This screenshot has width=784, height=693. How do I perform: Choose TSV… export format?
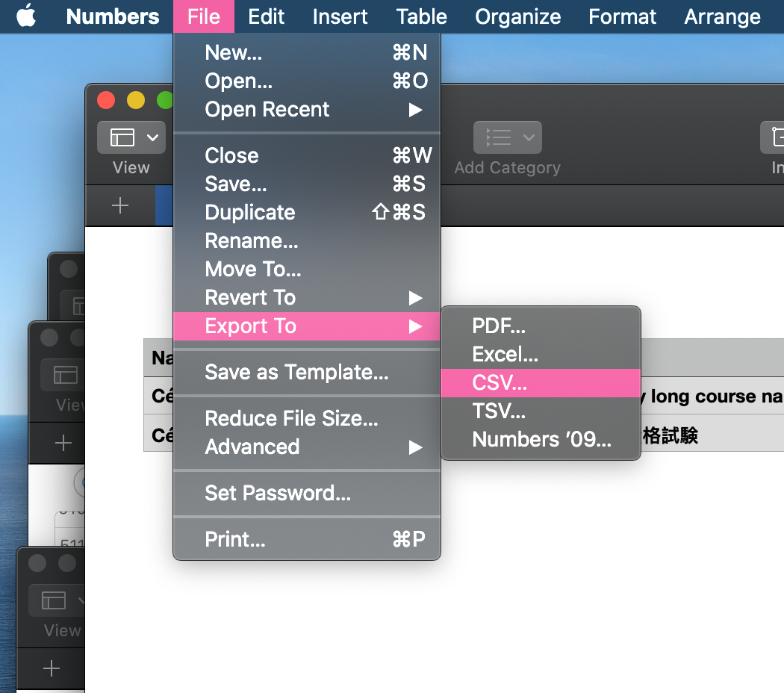point(541,411)
